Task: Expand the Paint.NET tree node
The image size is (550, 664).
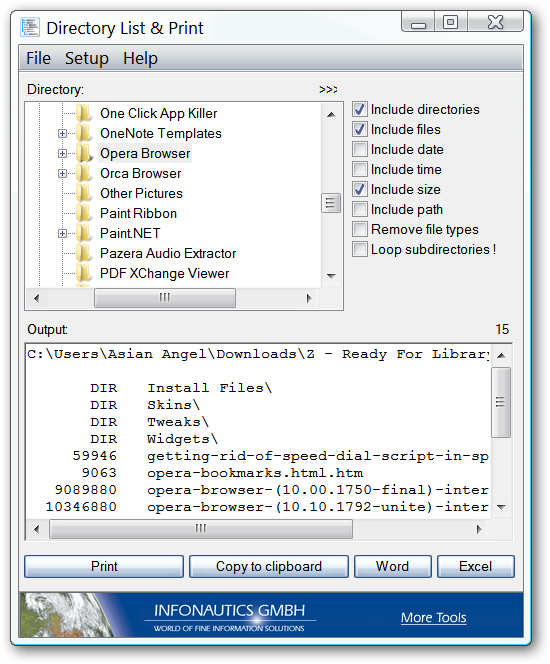Action: pos(62,233)
